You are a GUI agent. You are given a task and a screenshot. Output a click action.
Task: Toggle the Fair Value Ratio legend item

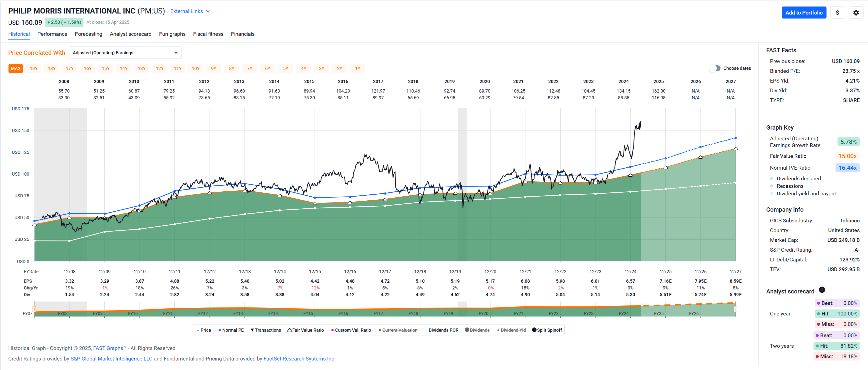(305, 330)
